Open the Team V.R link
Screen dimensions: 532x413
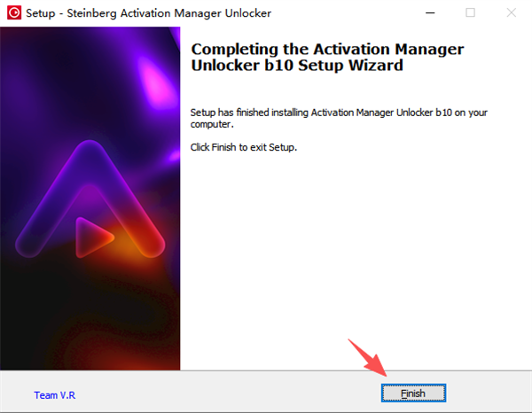55,395
